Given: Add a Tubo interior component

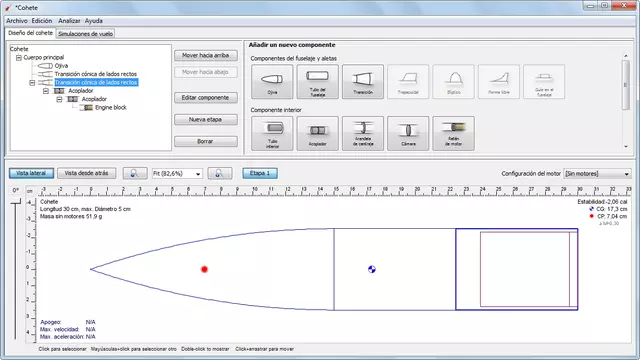Looking at the screenshot, I should click(272, 133).
